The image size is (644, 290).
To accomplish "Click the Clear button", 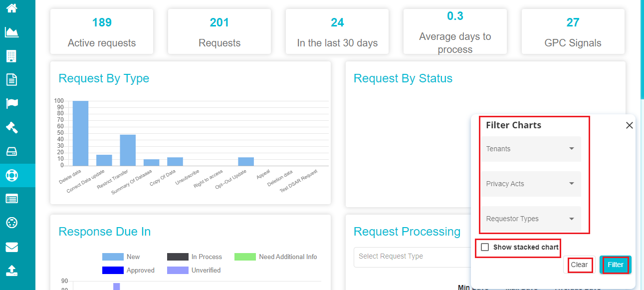I will (579, 265).
